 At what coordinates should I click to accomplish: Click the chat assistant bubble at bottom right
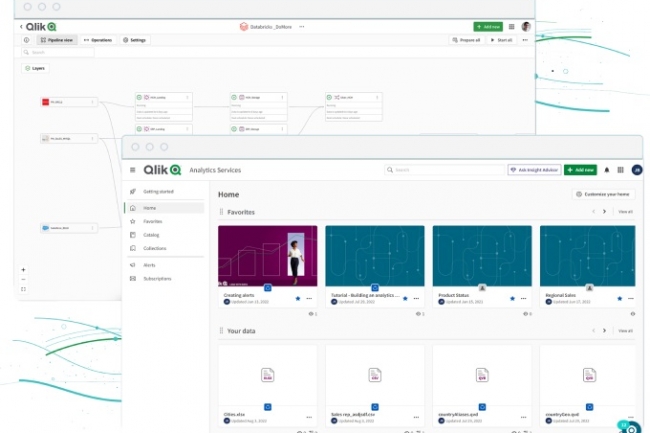pyautogui.click(x=631, y=428)
